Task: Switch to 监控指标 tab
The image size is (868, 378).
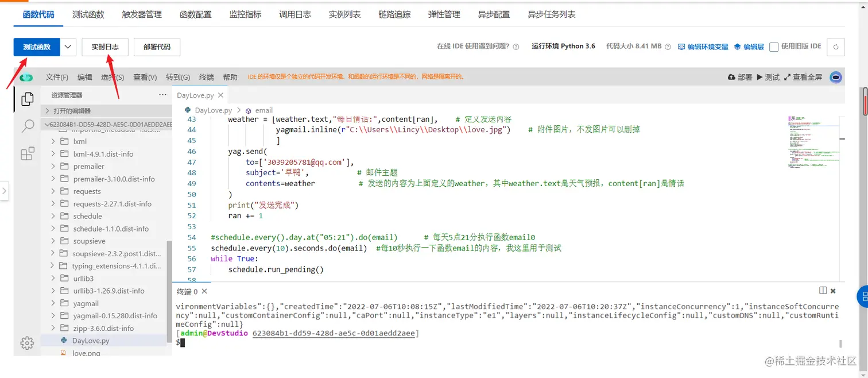Action: pyautogui.click(x=245, y=14)
